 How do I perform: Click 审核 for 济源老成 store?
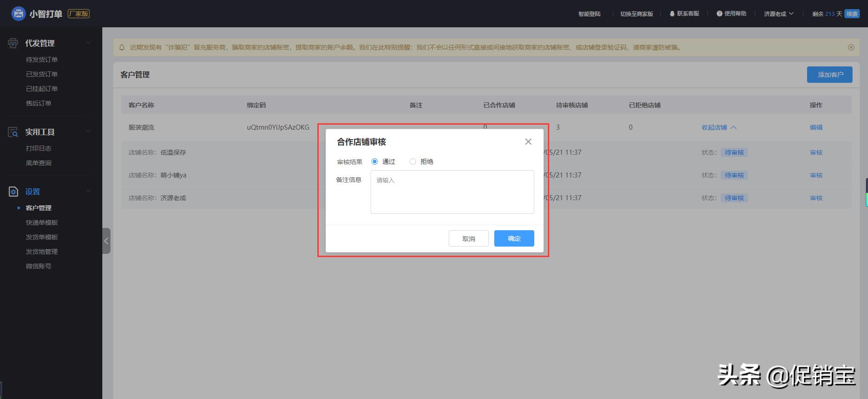[x=816, y=198]
